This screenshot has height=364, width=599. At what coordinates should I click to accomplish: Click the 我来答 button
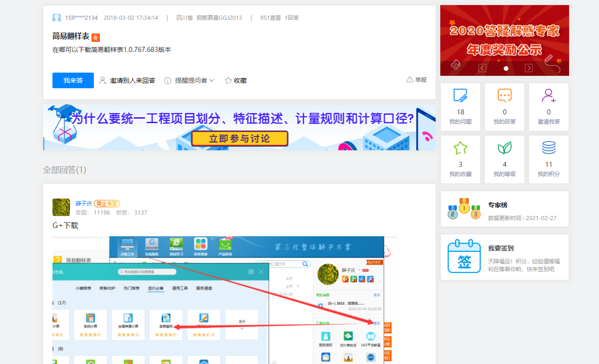73,80
